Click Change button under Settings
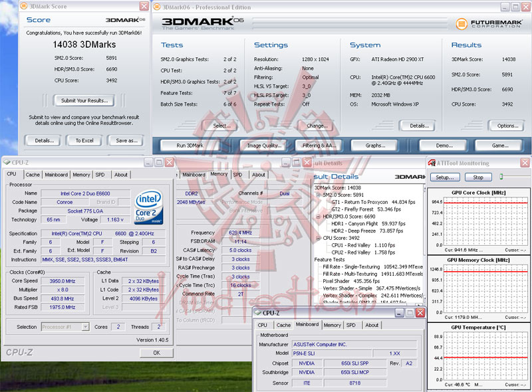 [x=317, y=126]
